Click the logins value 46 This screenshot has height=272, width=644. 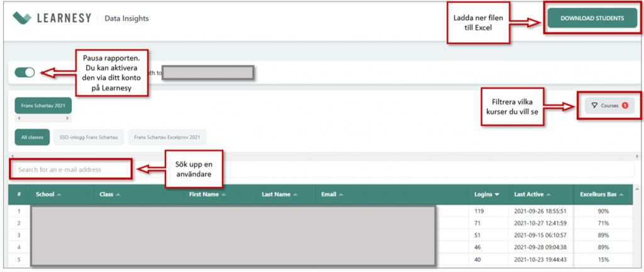(x=477, y=247)
